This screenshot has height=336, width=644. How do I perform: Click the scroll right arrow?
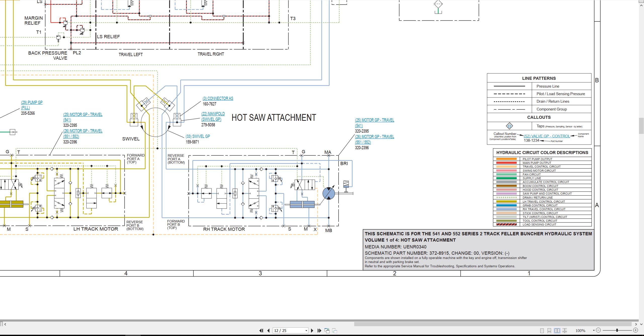click(636, 324)
